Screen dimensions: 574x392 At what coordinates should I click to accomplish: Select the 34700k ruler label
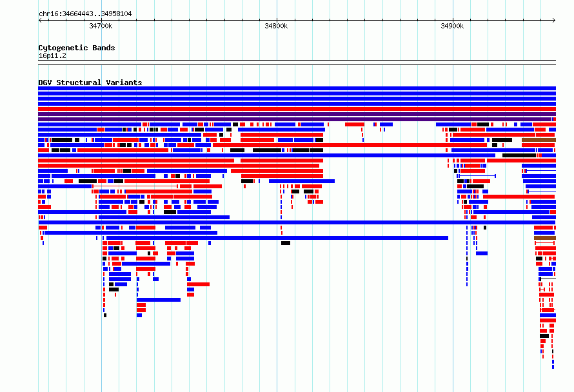[101, 26]
